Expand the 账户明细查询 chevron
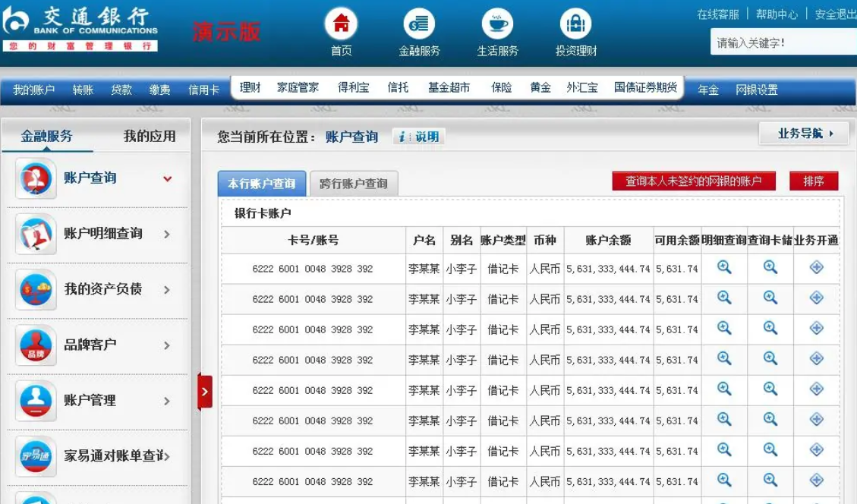The image size is (857, 504). coord(167,234)
